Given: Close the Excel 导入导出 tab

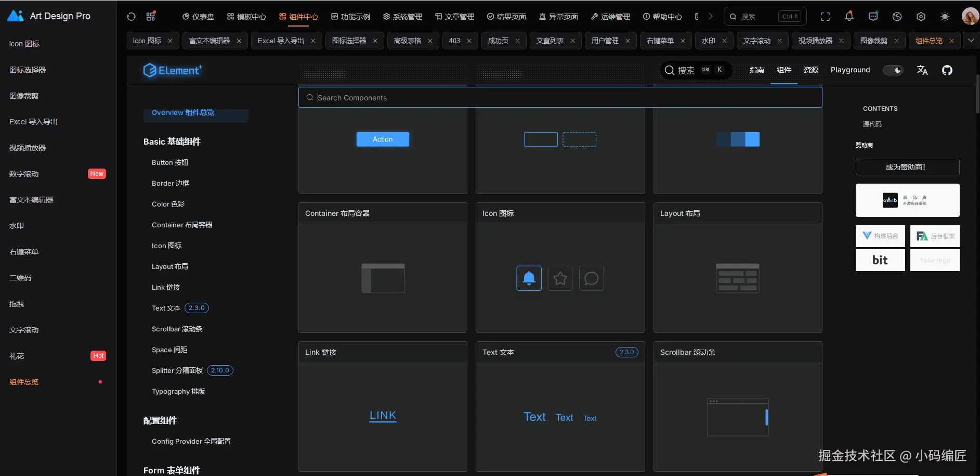Looking at the screenshot, I should tap(313, 41).
